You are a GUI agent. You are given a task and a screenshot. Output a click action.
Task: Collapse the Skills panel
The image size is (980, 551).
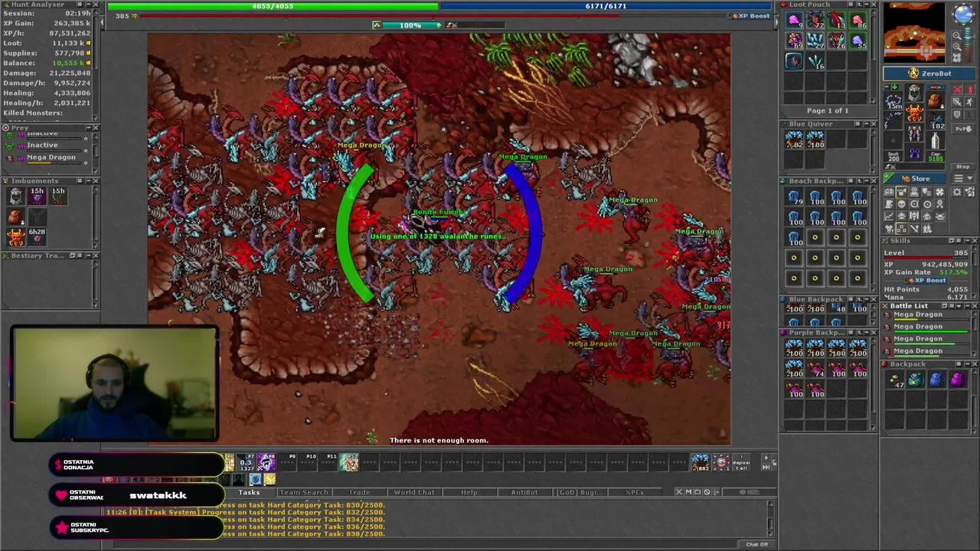tap(968, 240)
